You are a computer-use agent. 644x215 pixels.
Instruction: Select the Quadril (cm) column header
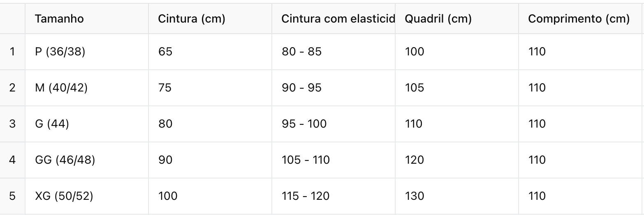(x=457, y=19)
